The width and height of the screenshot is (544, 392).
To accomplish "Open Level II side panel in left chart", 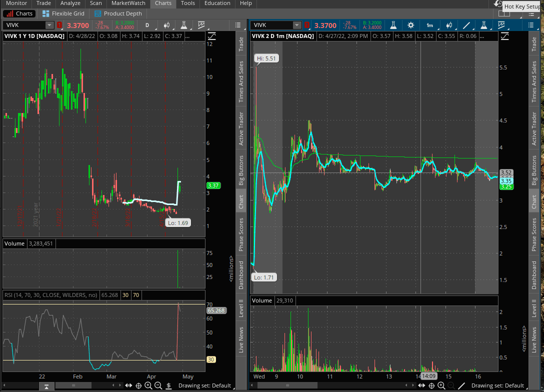I will pos(241,308).
